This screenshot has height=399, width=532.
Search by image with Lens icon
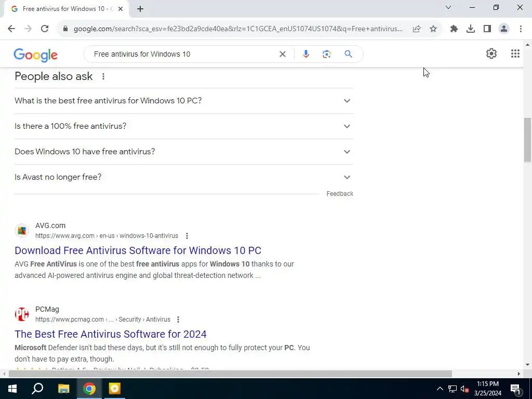tap(326, 54)
